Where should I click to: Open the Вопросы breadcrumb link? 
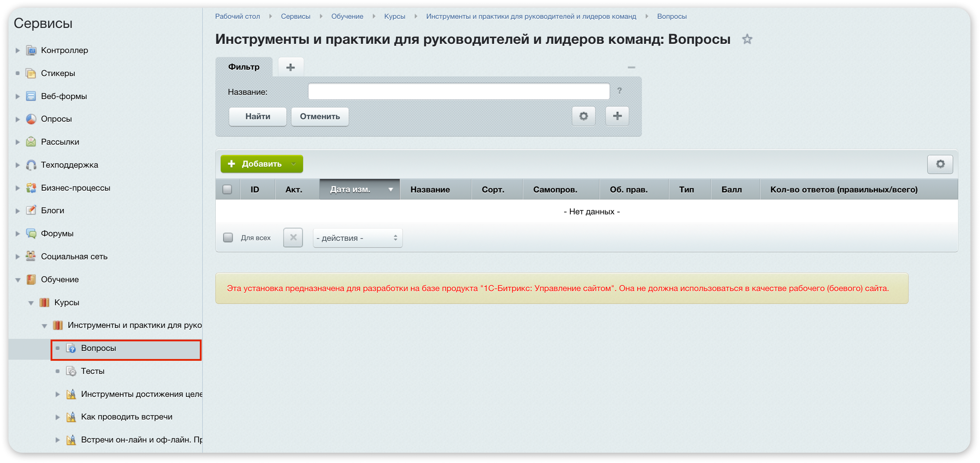point(671,16)
